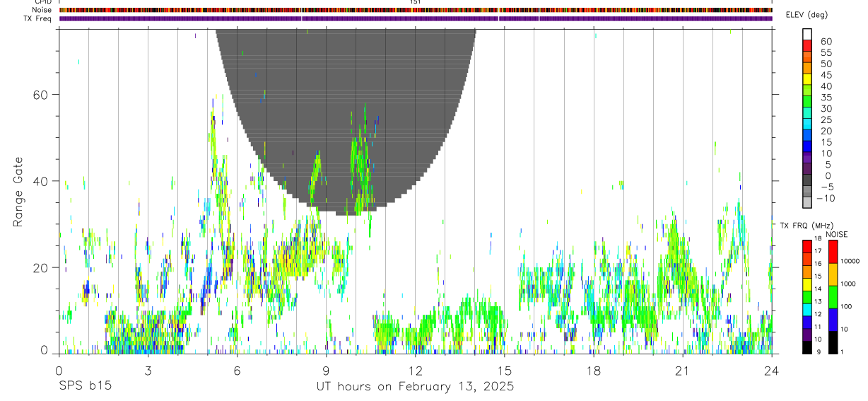Click the x-axis tick label "12"
The width and height of the screenshot is (868, 401).
pyautogui.click(x=415, y=371)
